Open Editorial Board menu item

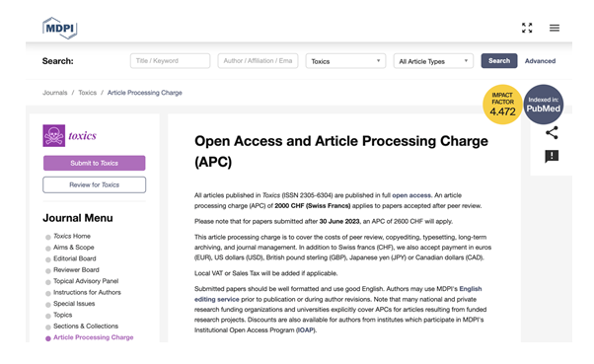[75, 258]
